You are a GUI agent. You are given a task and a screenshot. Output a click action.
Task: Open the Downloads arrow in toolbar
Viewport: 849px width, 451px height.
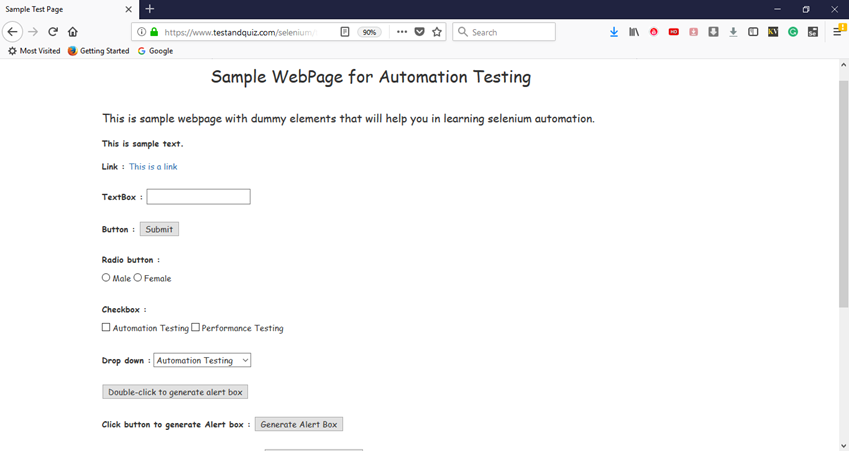tap(614, 32)
